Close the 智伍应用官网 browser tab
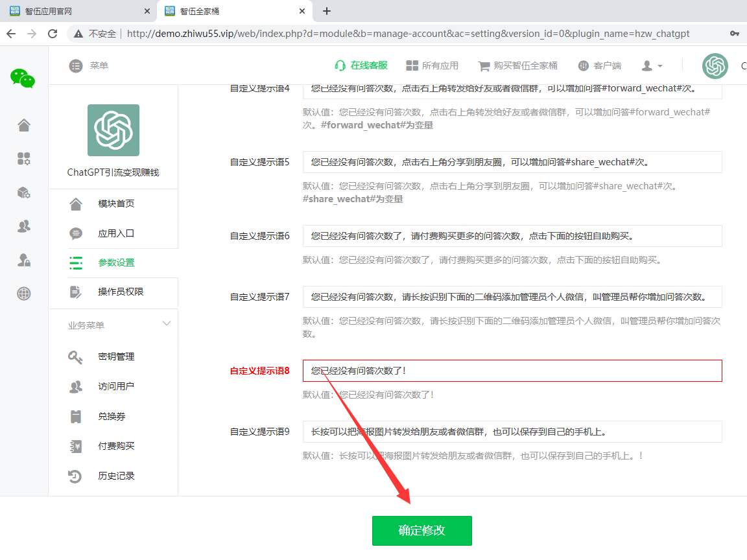747x560 pixels. [x=147, y=11]
